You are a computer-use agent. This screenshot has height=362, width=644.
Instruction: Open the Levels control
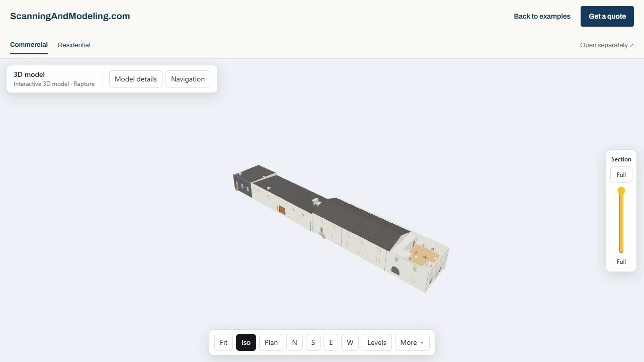377,342
